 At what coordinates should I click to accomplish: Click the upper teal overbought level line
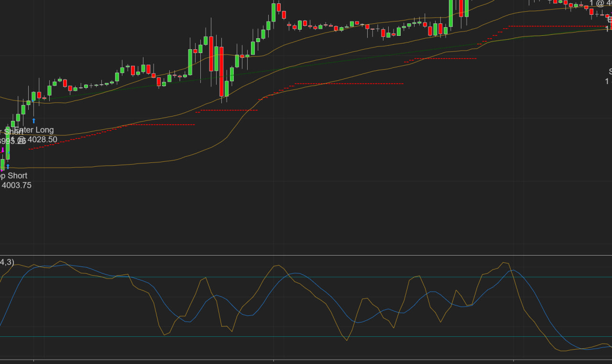pos(306,277)
